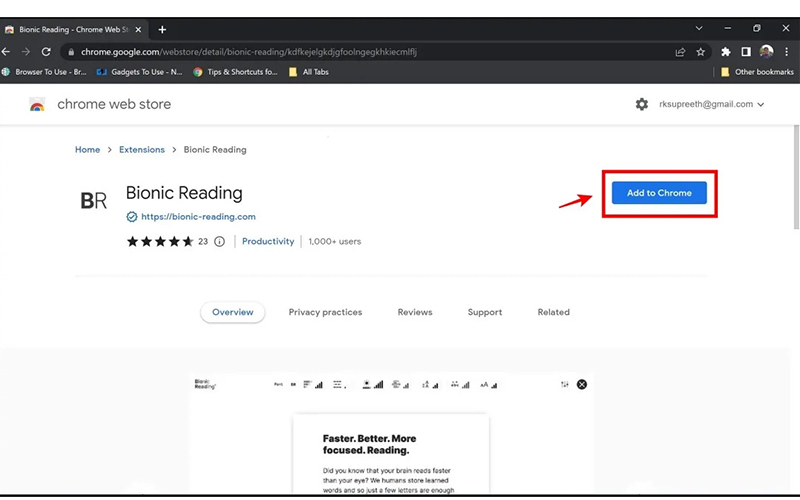800x500 pixels.
Task: Open the https://bionic-reading.com link
Action: (198, 216)
